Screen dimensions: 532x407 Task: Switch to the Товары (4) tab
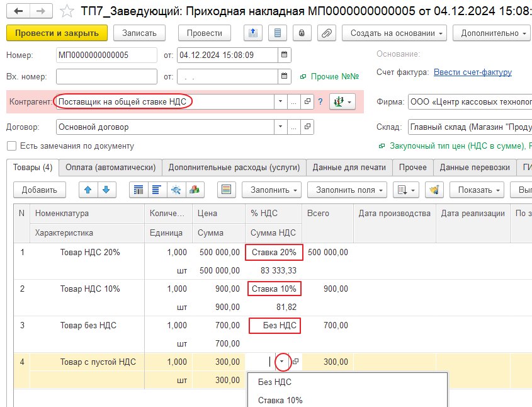coord(33,168)
